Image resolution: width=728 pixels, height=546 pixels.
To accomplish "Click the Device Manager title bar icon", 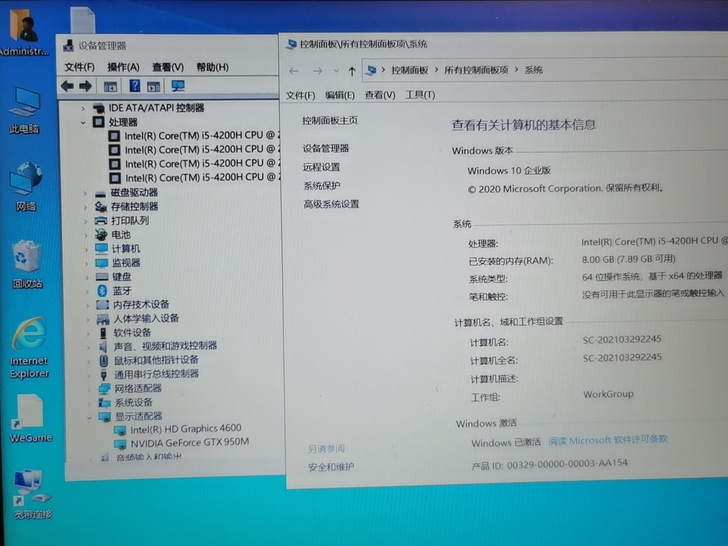I will point(69,46).
